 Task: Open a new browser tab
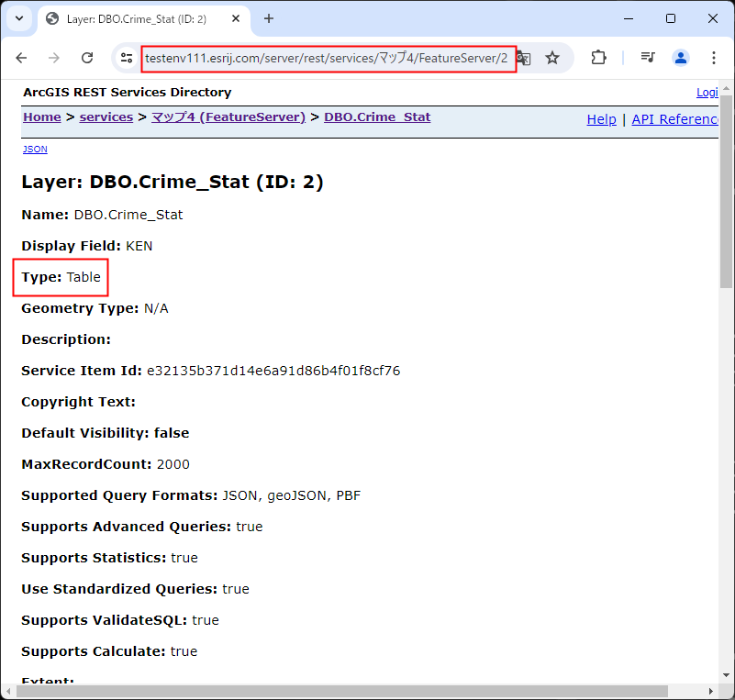269,18
